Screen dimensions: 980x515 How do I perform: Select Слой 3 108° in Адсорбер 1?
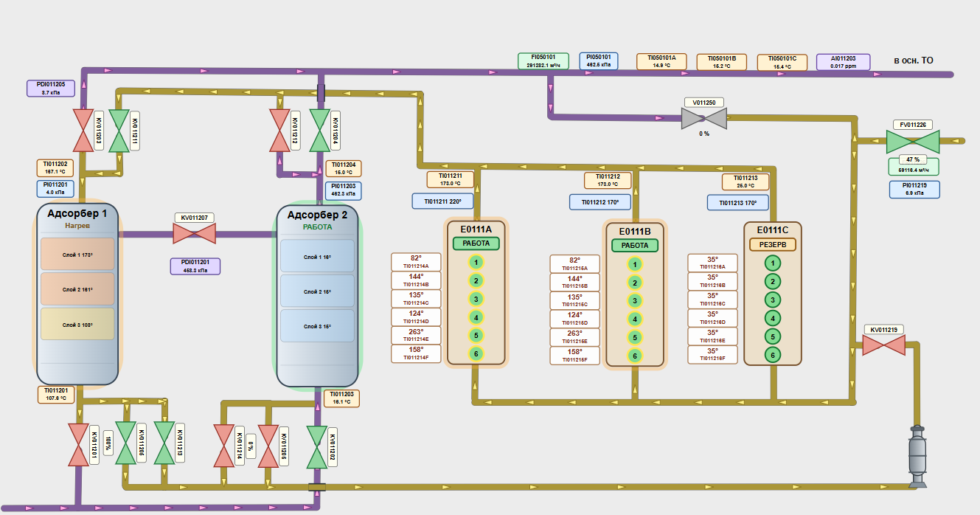click(77, 325)
